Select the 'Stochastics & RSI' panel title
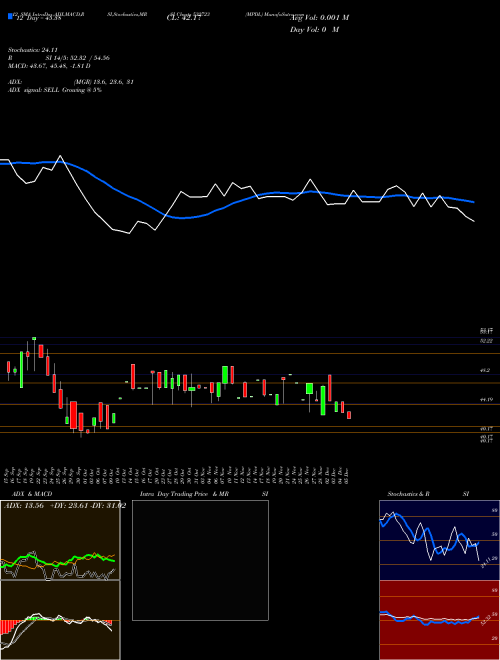This screenshot has height=660, width=500. point(428,494)
